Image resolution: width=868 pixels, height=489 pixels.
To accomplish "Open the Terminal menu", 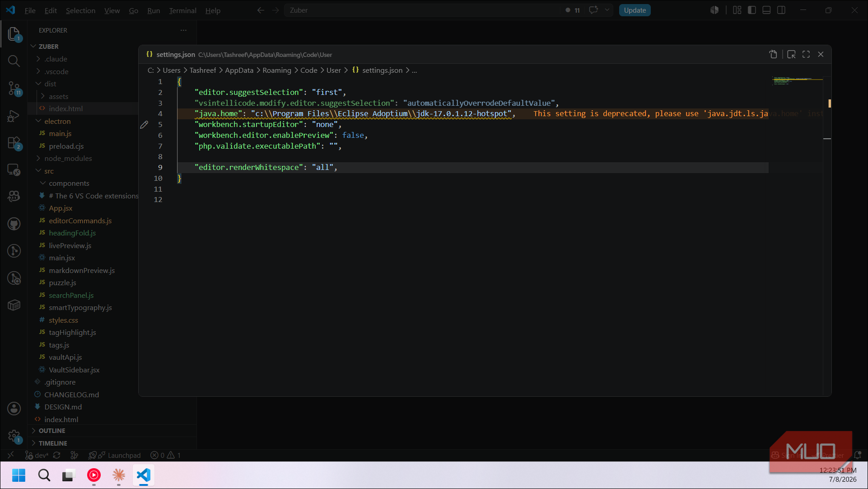I will 182,10.
